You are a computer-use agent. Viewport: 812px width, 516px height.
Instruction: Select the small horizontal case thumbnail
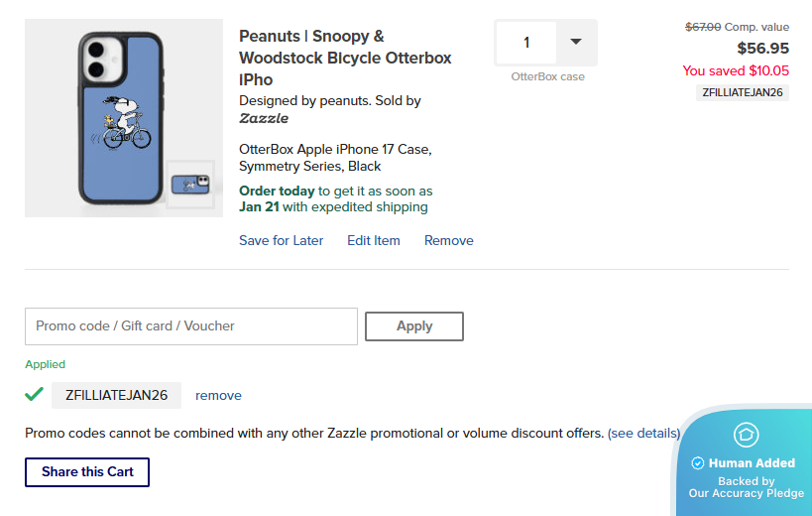pos(189,185)
